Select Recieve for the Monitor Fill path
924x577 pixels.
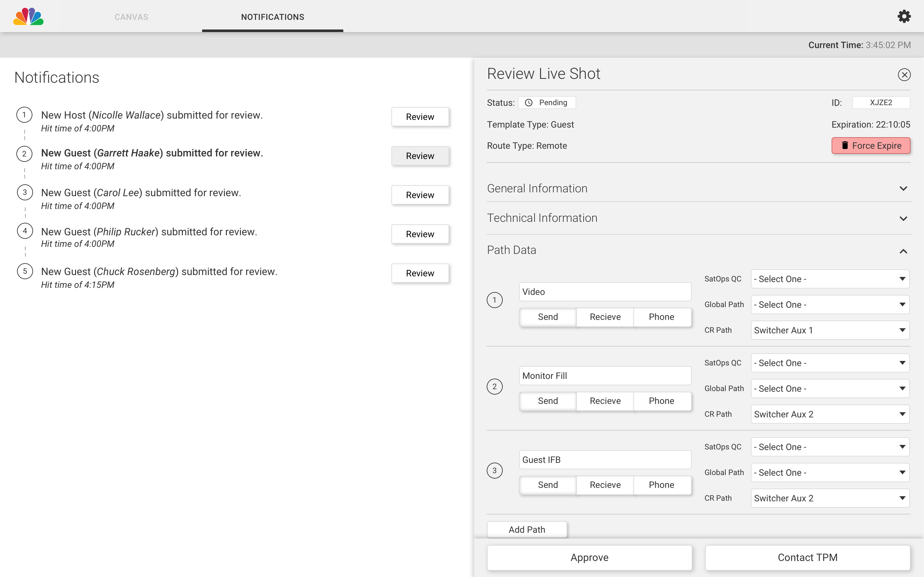click(605, 401)
